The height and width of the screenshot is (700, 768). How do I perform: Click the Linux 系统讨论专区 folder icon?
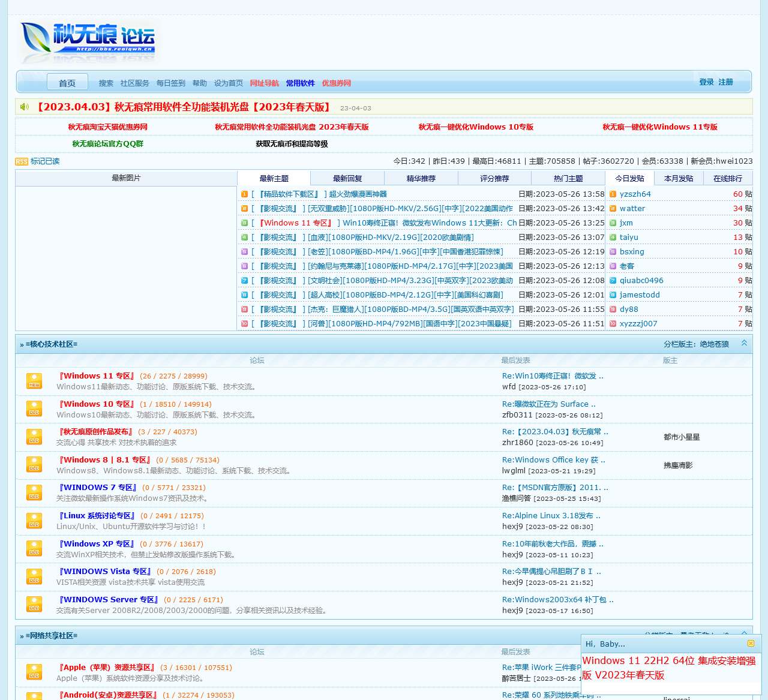(34, 521)
